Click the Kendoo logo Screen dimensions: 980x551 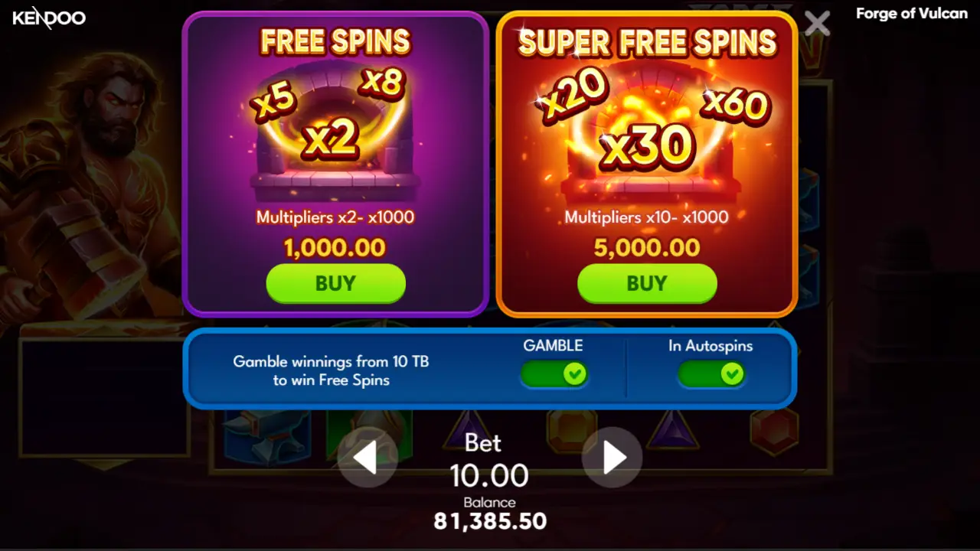click(x=49, y=18)
